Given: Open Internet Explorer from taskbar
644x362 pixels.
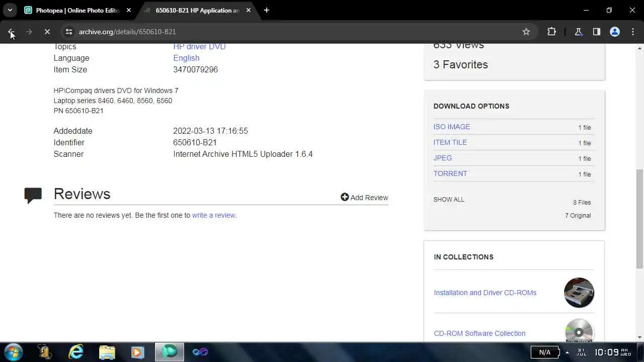Looking at the screenshot, I should coord(76,352).
